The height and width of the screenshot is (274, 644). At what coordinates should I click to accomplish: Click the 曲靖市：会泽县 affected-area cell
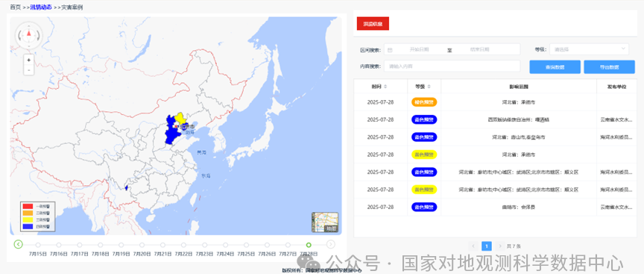518,207
